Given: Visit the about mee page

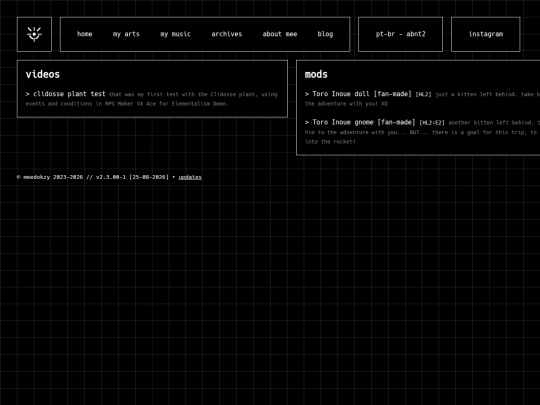Looking at the screenshot, I should click(280, 34).
